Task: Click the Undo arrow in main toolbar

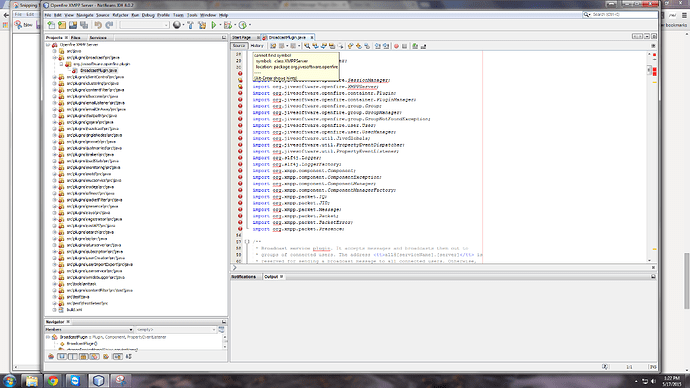Action: pyautogui.click(x=98, y=25)
